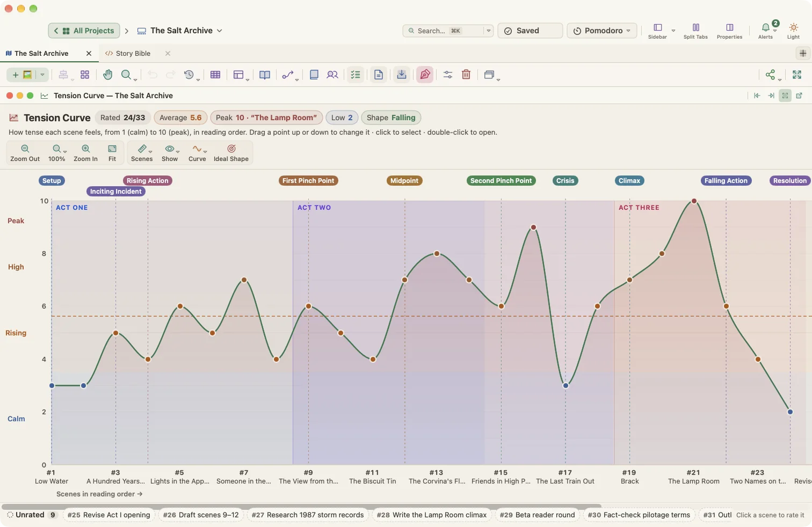Click the closed notebook icon in toolbar
Screen dimensions: 812x527
click(314, 75)
